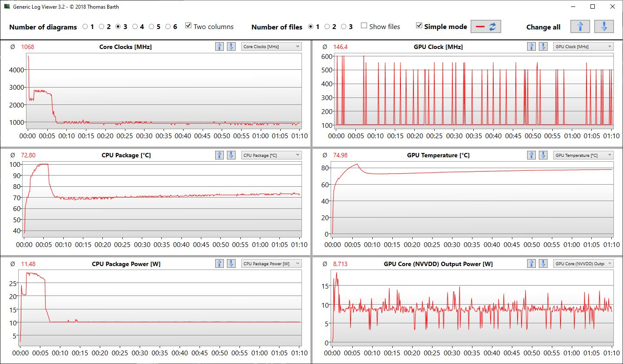Click the up arrow in CPU Package Power panel
Screen dimensions: 623x364
[x=220, y=263]
